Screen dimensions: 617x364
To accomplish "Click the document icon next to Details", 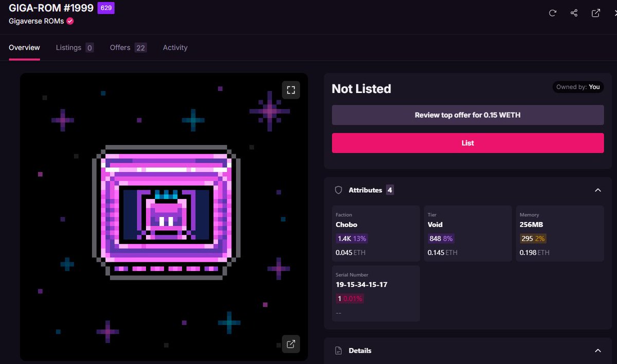I will tap(338, 351).
